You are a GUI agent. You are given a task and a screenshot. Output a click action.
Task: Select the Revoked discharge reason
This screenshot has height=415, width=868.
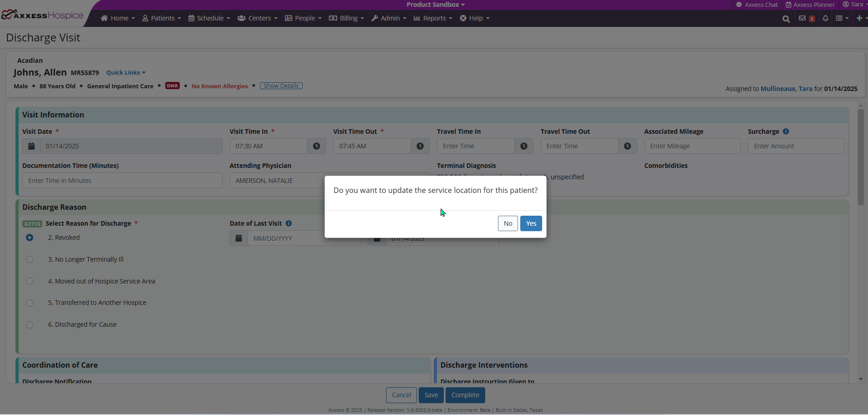coord(30,238)
